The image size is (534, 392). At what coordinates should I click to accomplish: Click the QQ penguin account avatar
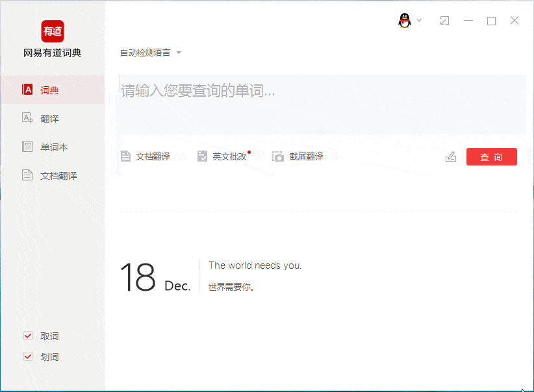[x=405, y=20]
